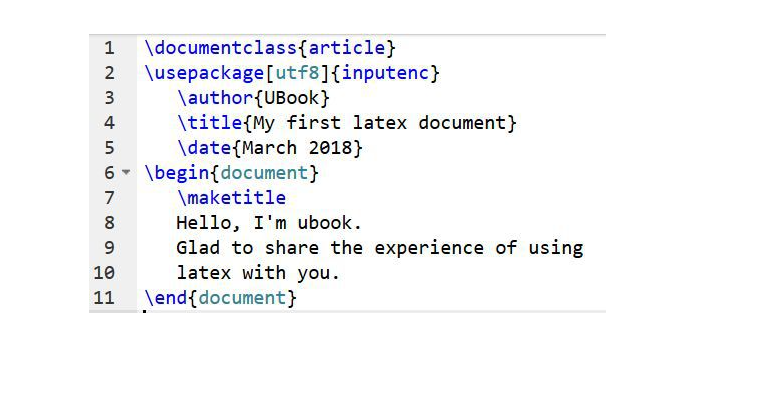
Task: Click the \usepackage command
Action: coord(204,73)
